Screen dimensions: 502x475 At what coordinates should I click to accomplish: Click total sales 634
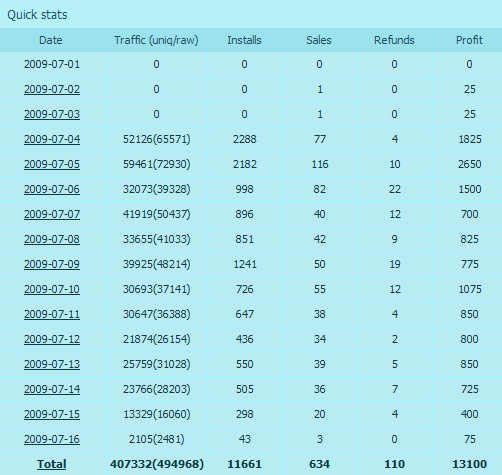click(319, 464)
